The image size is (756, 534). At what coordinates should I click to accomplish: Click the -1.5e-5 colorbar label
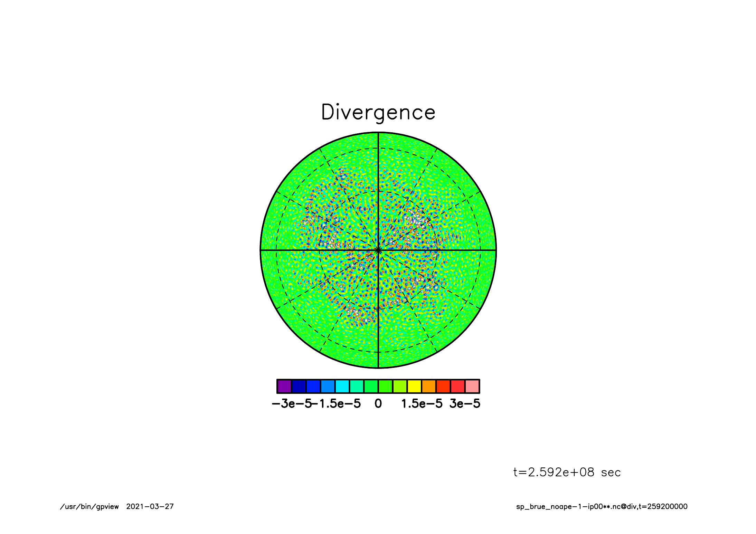tap(337, 403)
